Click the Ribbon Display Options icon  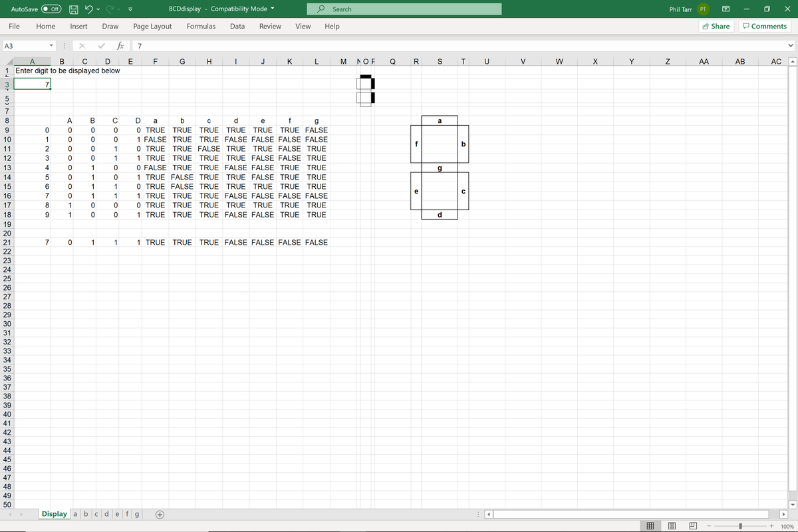pos(727,9)
